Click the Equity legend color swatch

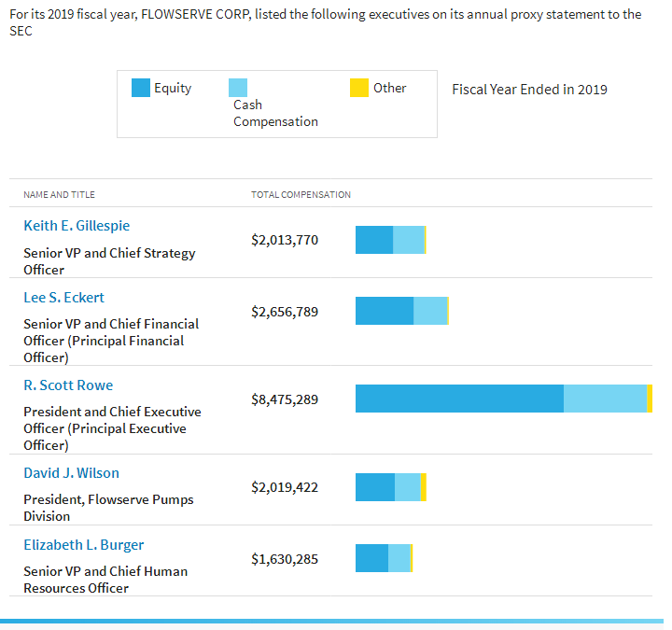141,88
